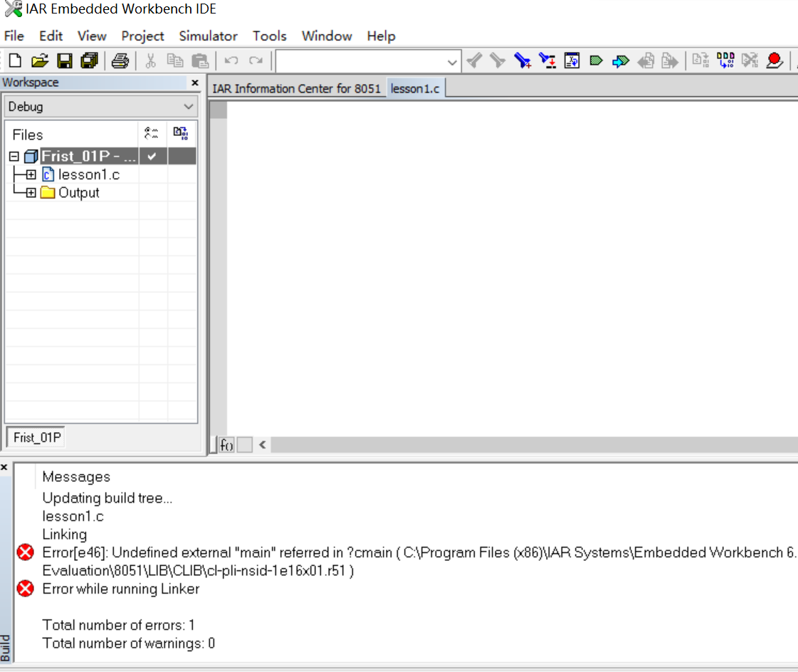798x672 pixels.
Task: Open the View menu
Action: [92, 36]
